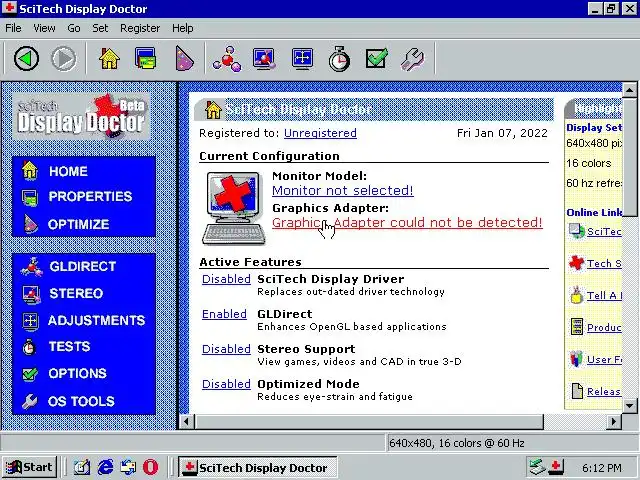The height and width of the screenshot is (480, 640).
Task: Choose TESTS in the sidebar
Action: tap(69, 346)
